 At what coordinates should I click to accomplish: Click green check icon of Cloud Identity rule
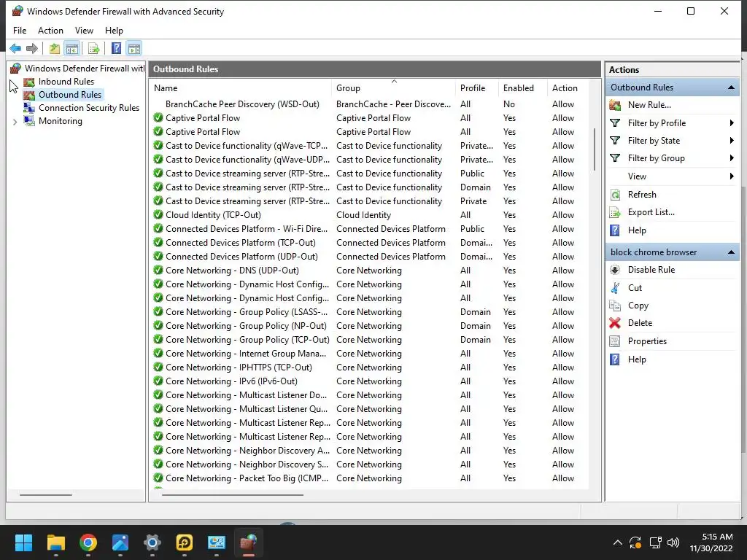tap(158, 215)
